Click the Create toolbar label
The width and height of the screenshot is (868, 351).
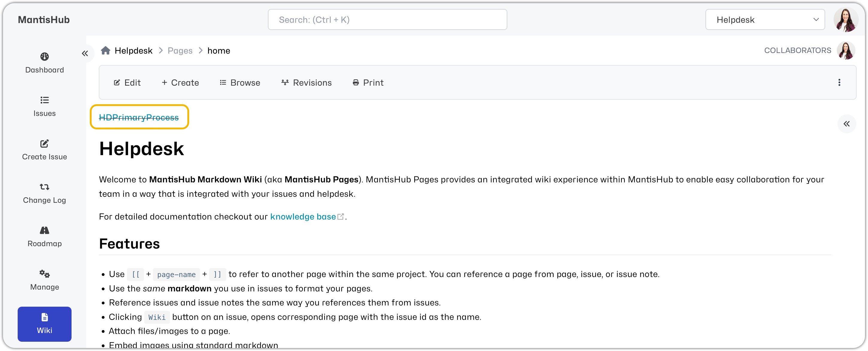185,83
